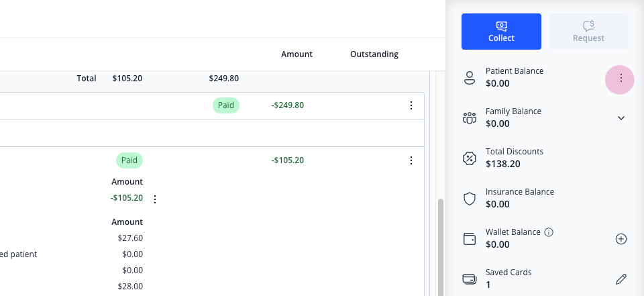644x296 pixels.
Task: Open Patient Balance three-dot menu
Action: (621, 78)
